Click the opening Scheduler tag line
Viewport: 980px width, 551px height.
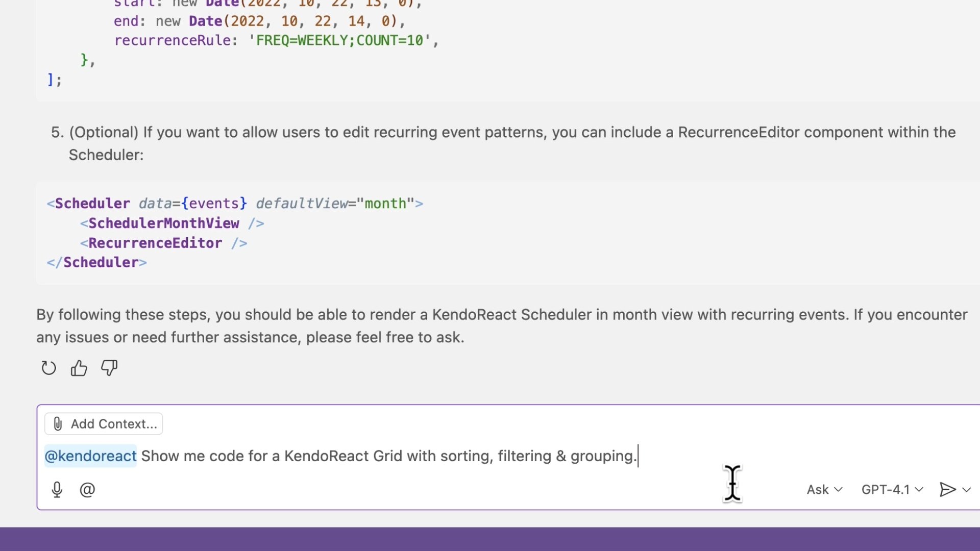pyautogui.click(x=235, y=203)
